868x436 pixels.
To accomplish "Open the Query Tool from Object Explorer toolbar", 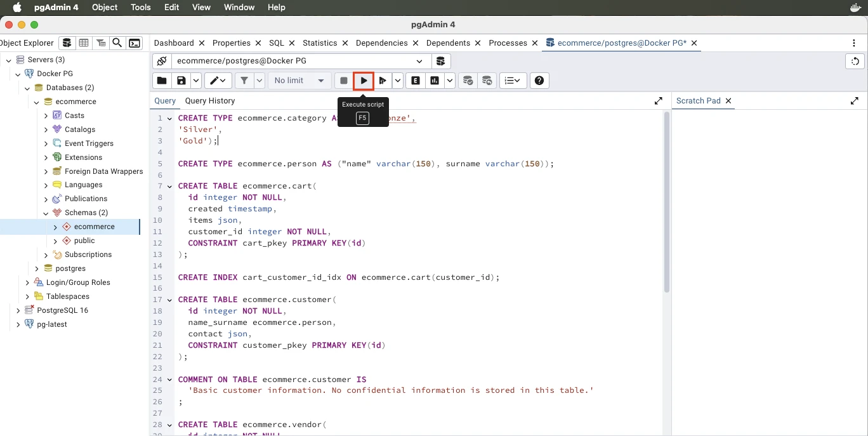I will (x=67, y=43).
